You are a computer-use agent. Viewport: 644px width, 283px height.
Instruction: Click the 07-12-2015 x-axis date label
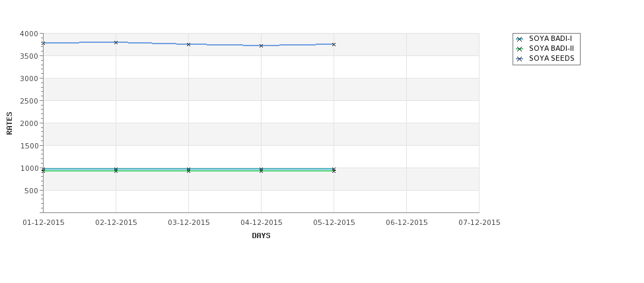click(x=480, y=223)
